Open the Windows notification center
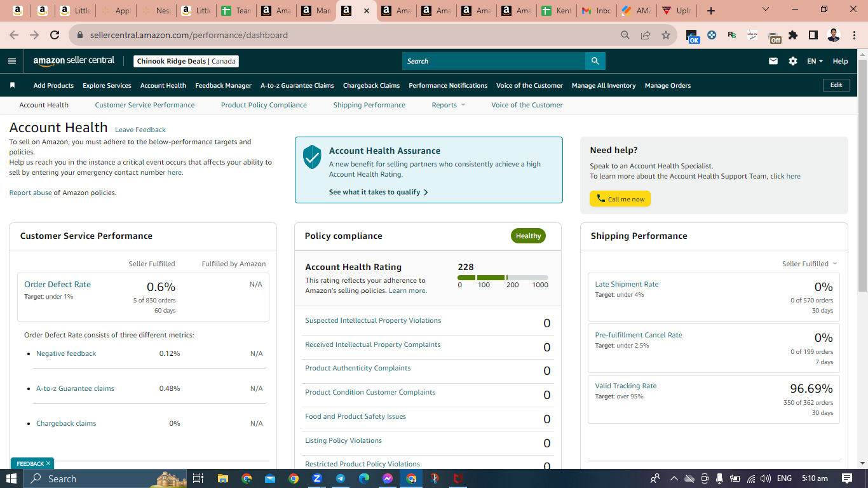 (x=846, y=478)
